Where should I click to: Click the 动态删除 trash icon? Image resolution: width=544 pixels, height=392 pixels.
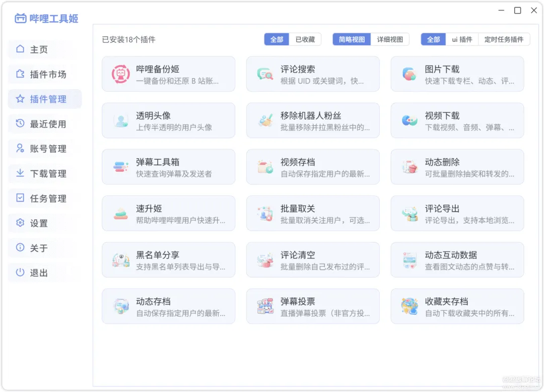[410, 167]
